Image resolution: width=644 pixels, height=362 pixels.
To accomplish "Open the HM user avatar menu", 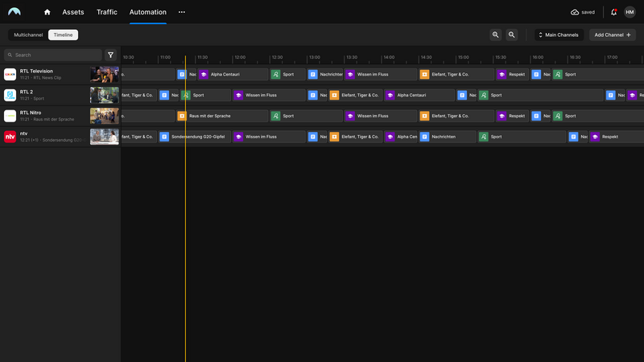I will coord(630,12).
